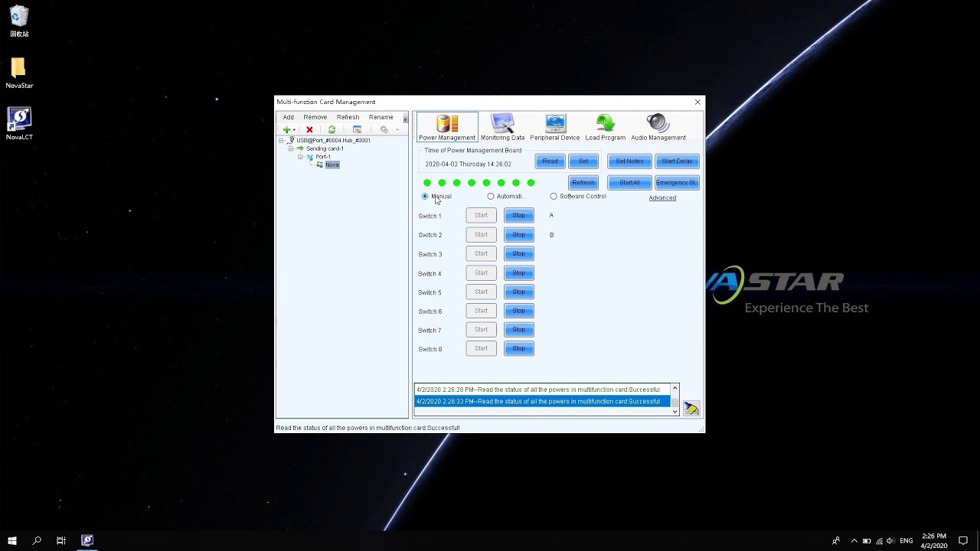Click the Read button
Viewport: 980px width, 551px height.
tap(550, 161)
